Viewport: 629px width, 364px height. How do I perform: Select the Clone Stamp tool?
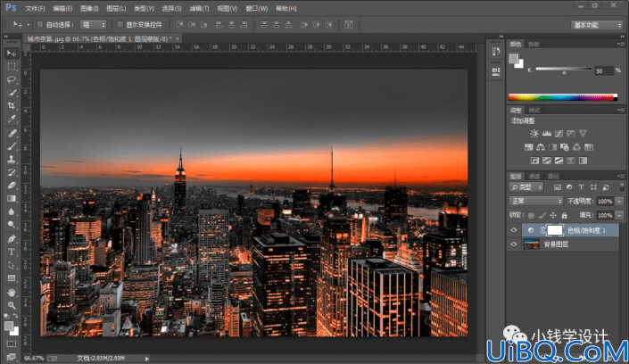click(x=12, y=160)
